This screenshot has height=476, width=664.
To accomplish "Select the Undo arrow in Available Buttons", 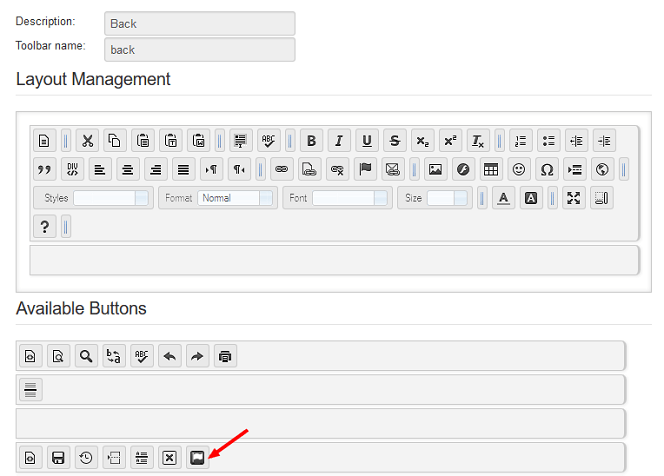I will coord(170,356).
